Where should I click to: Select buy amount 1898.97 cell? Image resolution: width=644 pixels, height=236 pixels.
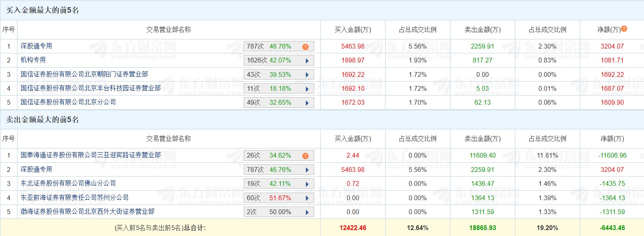(353, 60)
